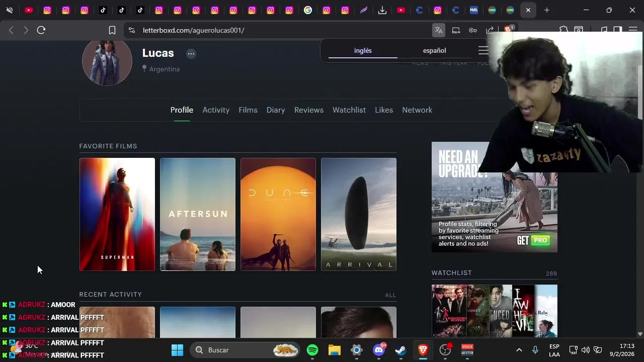Open the three-dots menu beside Lucas
The width and height of the screenshot is (644, 362).
(x=191, y=54)
